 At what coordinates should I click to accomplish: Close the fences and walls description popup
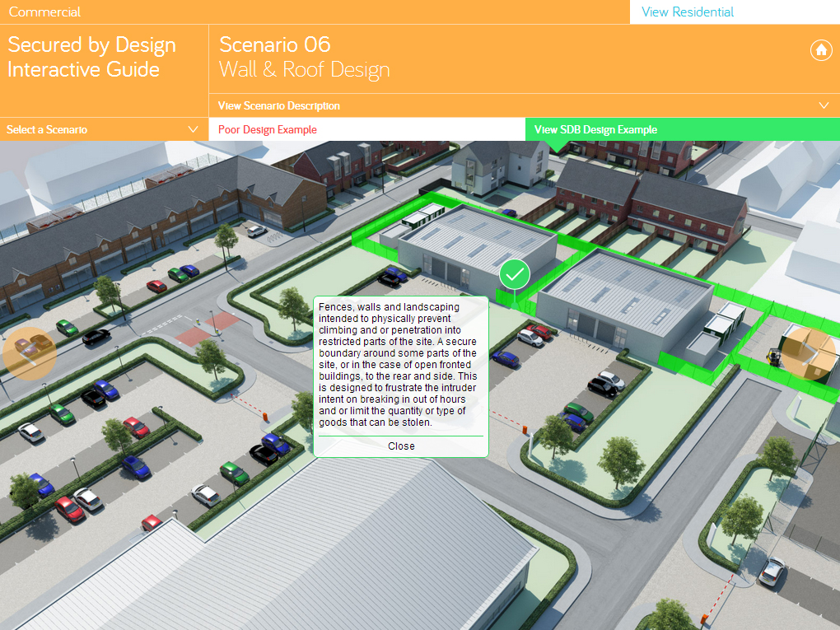[401, 446]
